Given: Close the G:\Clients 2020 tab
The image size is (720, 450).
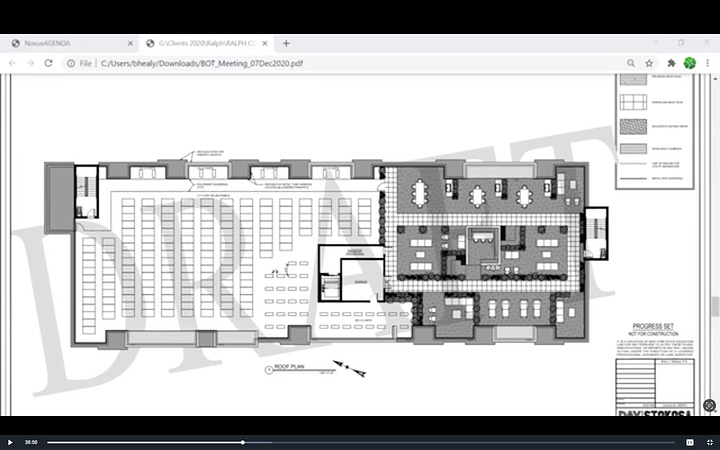Looking at the screenshot, I should [x=265, y=43].
